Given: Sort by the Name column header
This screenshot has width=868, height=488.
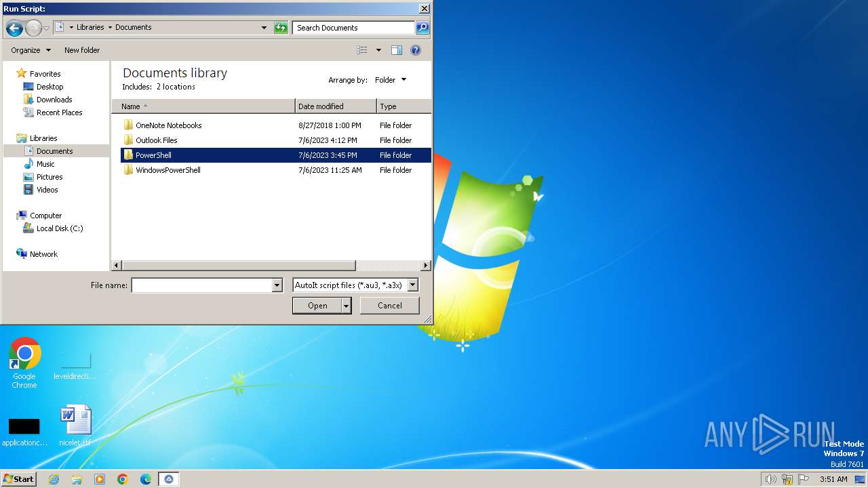Looking at the screenshot, I should click(x=203, y=106).
